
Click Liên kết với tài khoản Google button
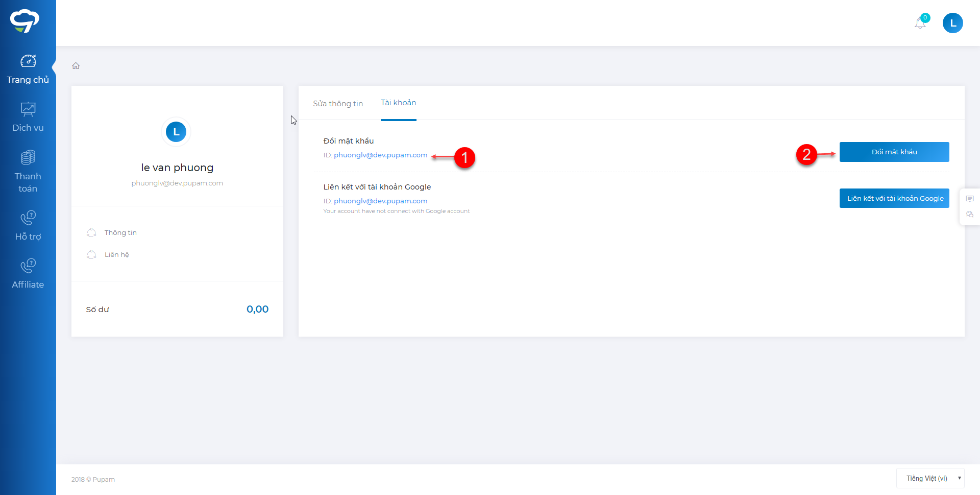[x=894, y=198]
